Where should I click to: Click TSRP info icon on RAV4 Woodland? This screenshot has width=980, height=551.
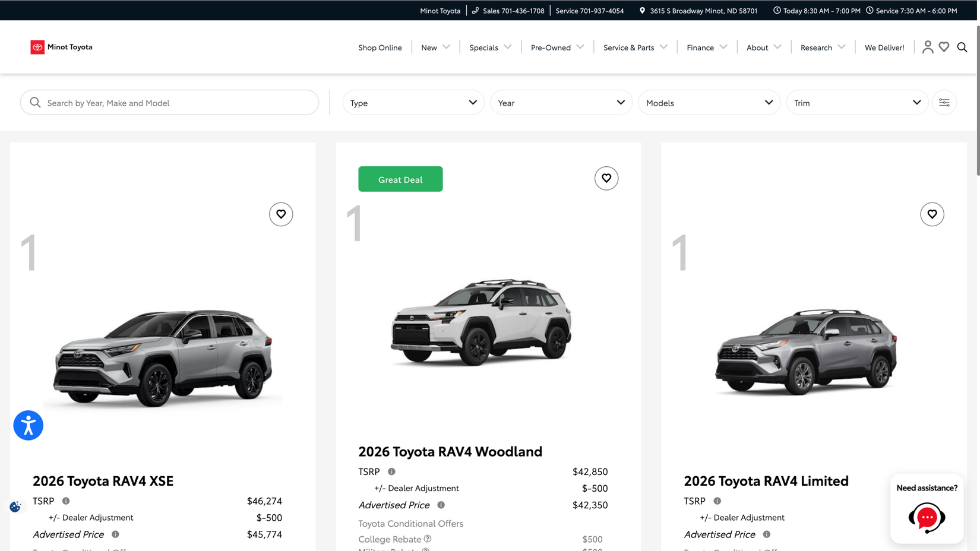(391, 471)
